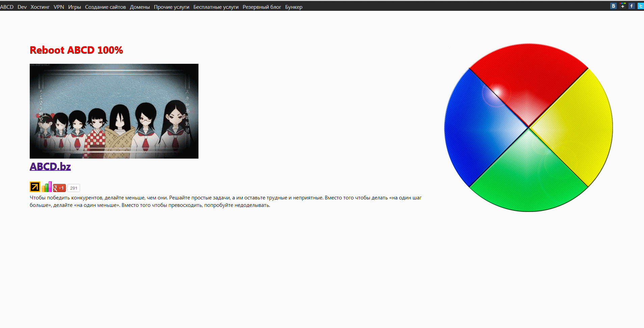Open the colorful bar chart stats icon
This screenshot has height=328, width=644.
point(47,187)
